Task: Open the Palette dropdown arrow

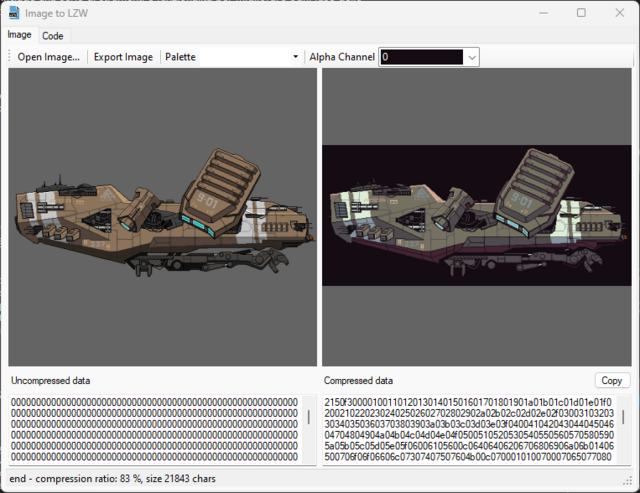Action: (x=295, y=57)
